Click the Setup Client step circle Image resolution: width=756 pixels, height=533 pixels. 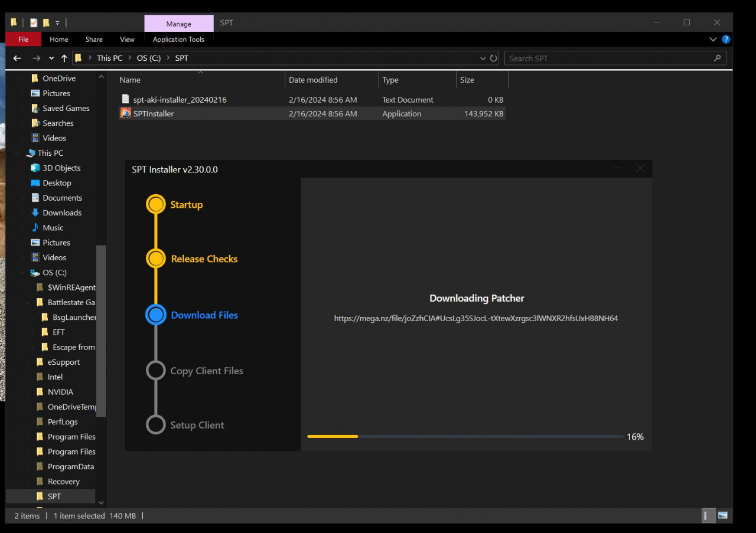pos(156,425)
